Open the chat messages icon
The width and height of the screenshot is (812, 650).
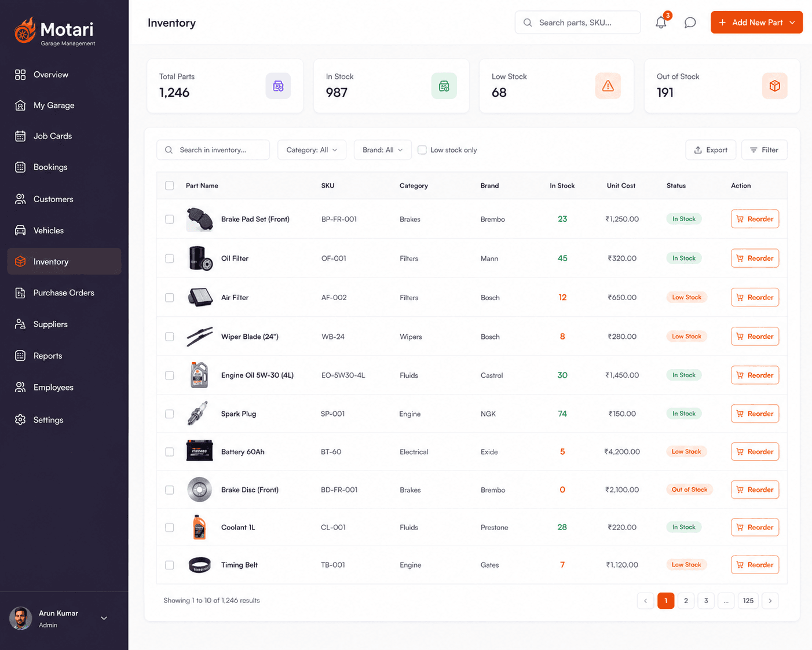click(x=690, y=23)
